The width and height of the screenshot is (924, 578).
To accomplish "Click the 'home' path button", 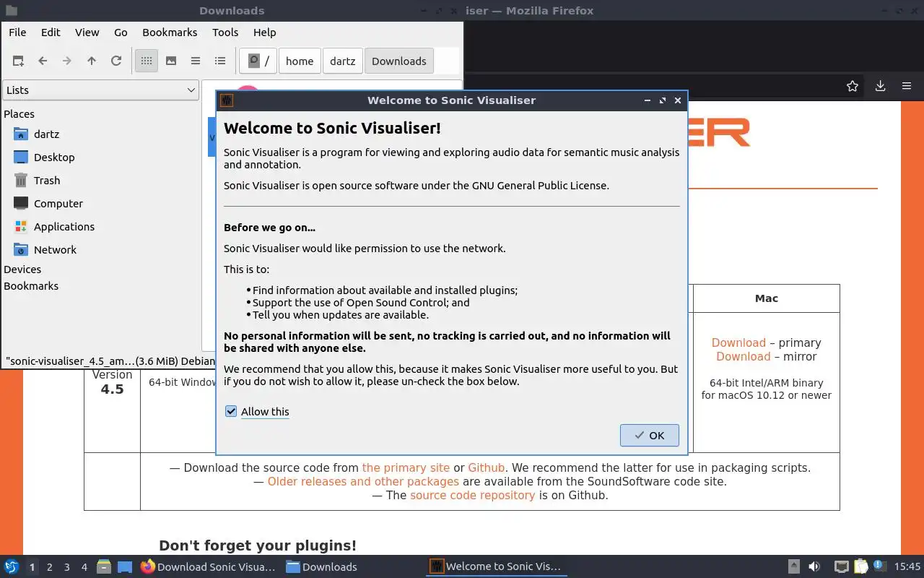I will tap(300, 61).
